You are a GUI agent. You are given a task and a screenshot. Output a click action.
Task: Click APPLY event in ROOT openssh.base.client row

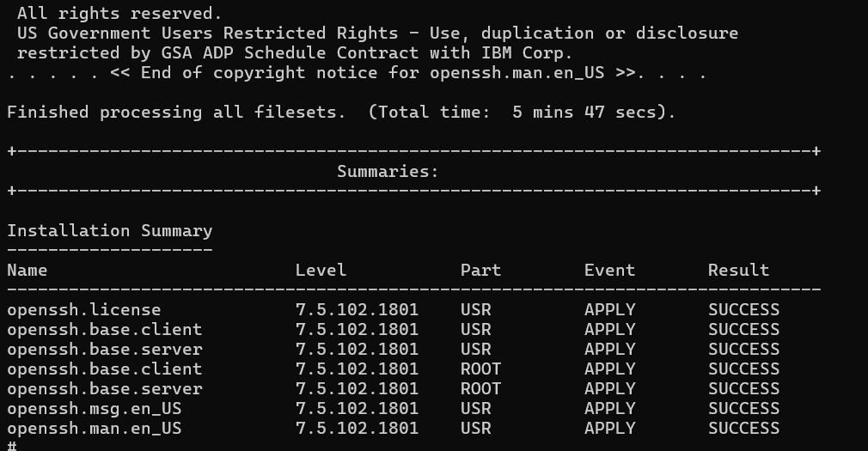609,369
